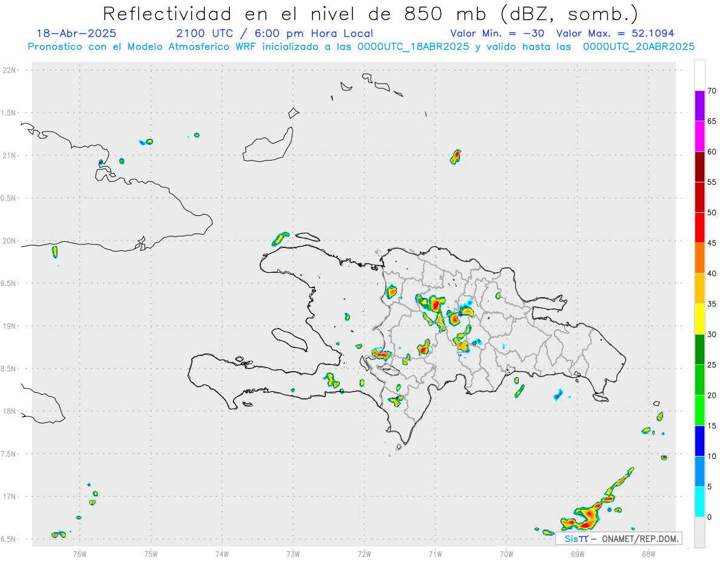
Task: Click the color bar label '70'
Action: pos(712,91)
